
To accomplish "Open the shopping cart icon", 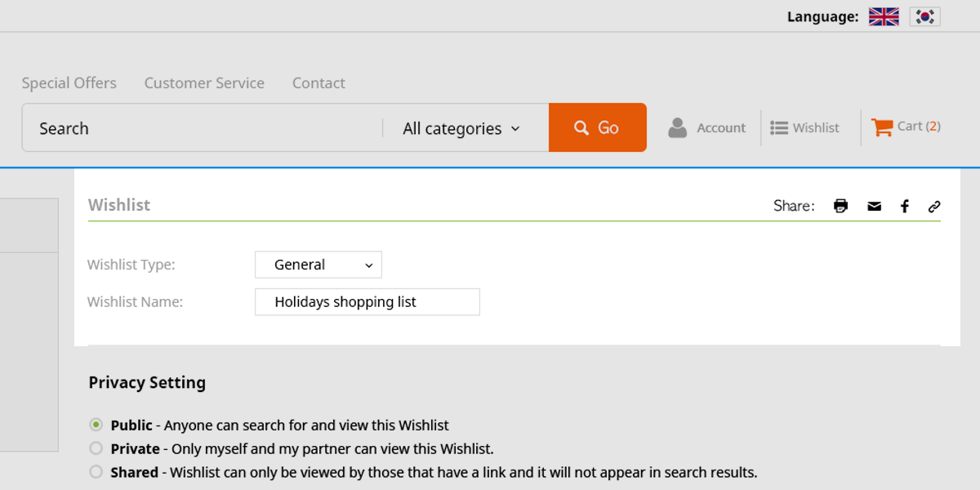I will [881, 127].
